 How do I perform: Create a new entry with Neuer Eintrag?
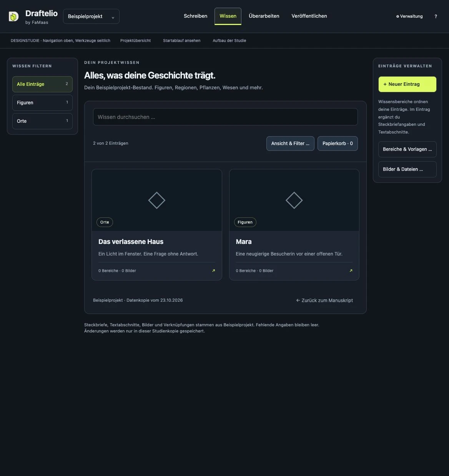click(x=407, y=84)
